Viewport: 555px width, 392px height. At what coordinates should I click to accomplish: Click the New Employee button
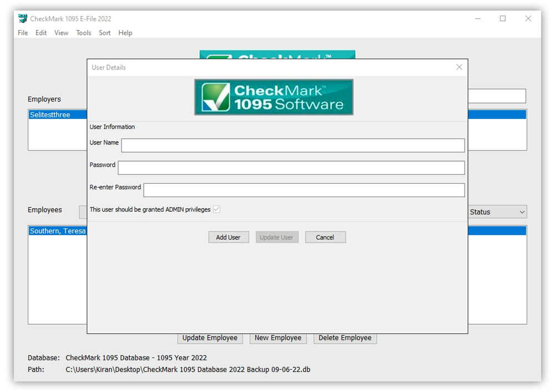pos(278,338)
